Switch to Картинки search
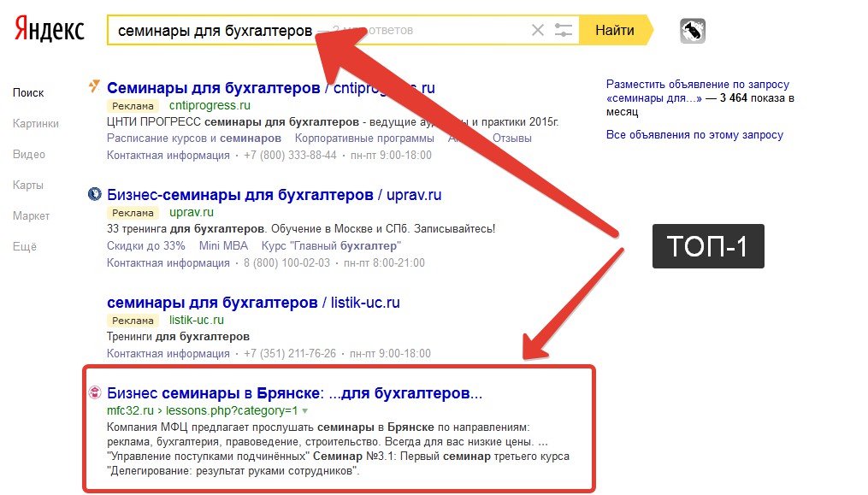Image resolution: width=868 pixels, height=495 pixels. pos(35,123)
